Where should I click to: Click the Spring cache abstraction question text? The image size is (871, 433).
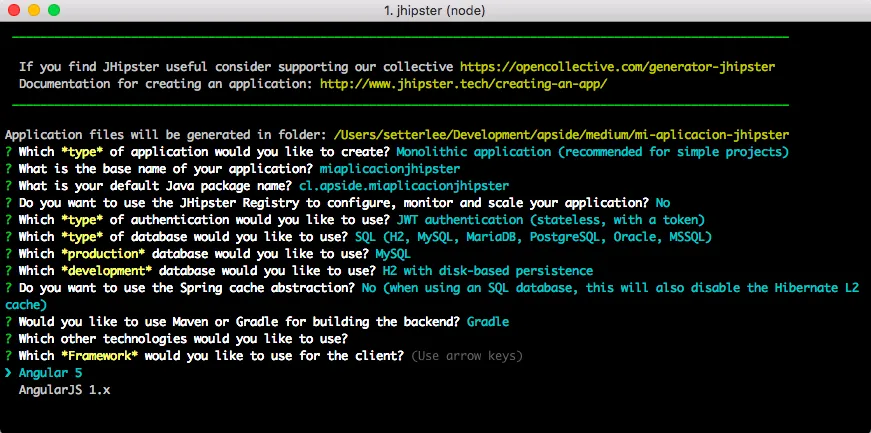pos(187,288)
